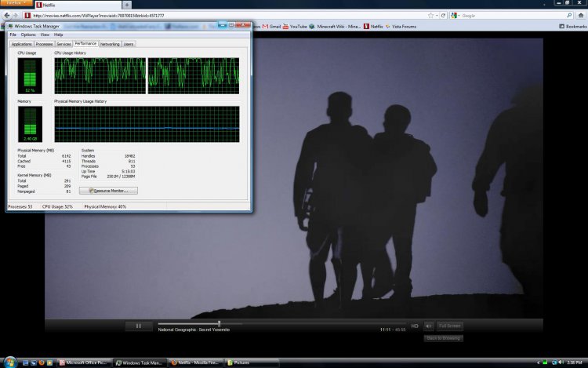
Task: Switch to Netflix Mozilla Firefox taskbar button
Action: [195, 363]
